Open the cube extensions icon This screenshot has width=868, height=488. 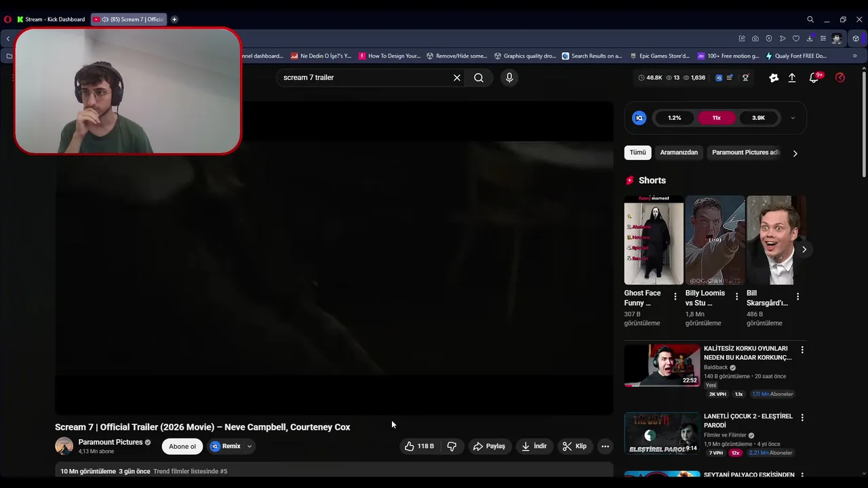click(856, 39)
